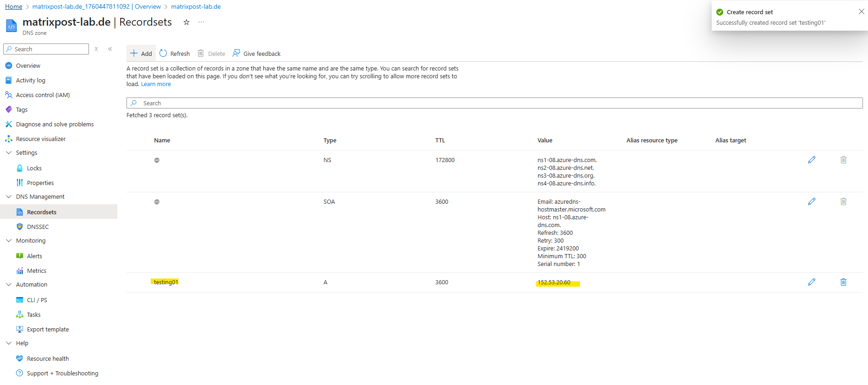
Task: Click the DNS zone resource icon
Action: (x=11, y=26)
